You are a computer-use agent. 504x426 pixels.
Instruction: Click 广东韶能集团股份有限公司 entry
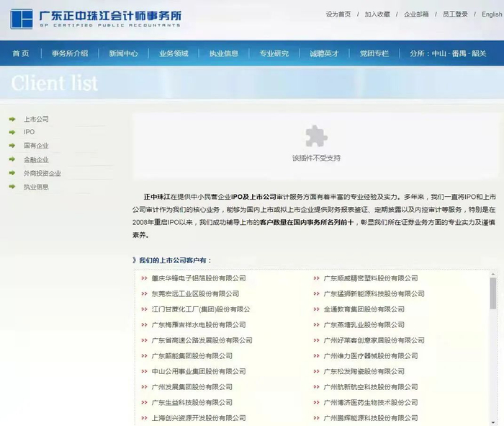pos(192,356)
